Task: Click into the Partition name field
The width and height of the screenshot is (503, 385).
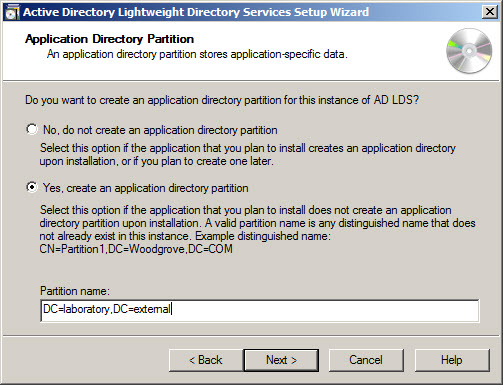Action: [x=260, y=310]
